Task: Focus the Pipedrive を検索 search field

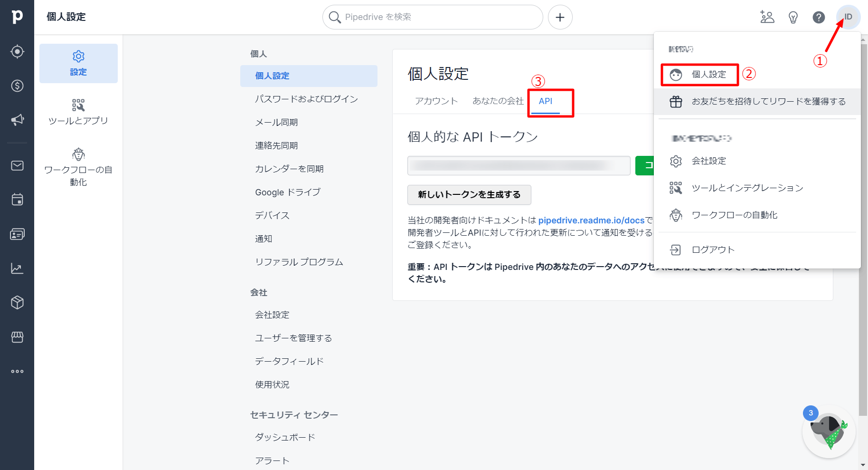Action: 433,17
